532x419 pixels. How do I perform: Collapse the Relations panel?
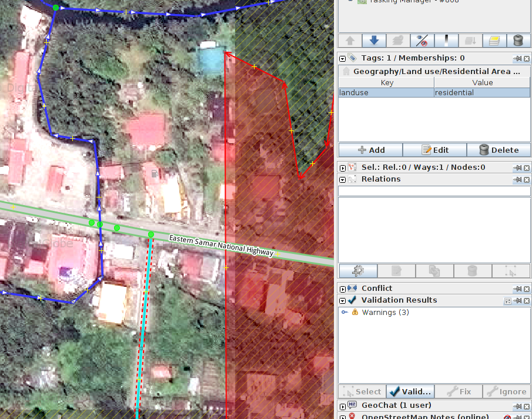point(342,180)
